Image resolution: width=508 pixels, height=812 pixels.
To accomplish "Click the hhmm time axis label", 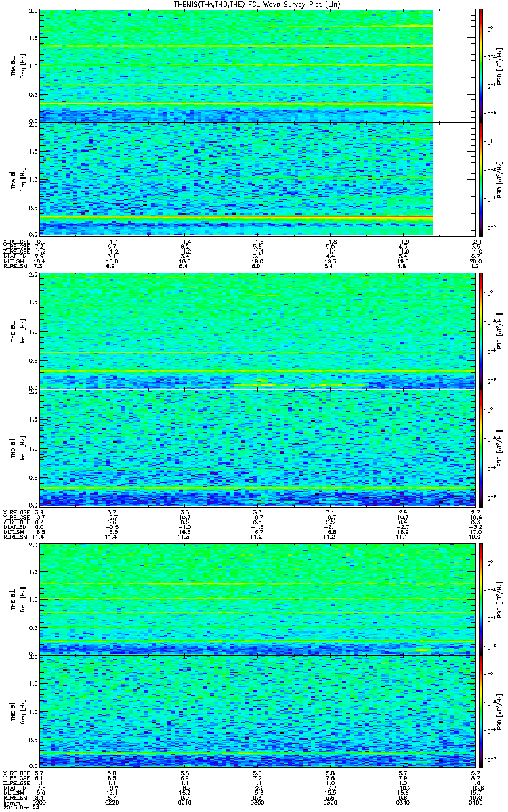I will click(x=11, y=803).
